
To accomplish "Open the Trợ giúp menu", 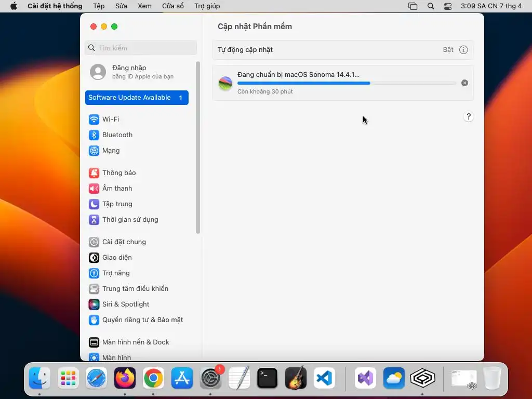I will pyautogui.click(x=207, y=6).
